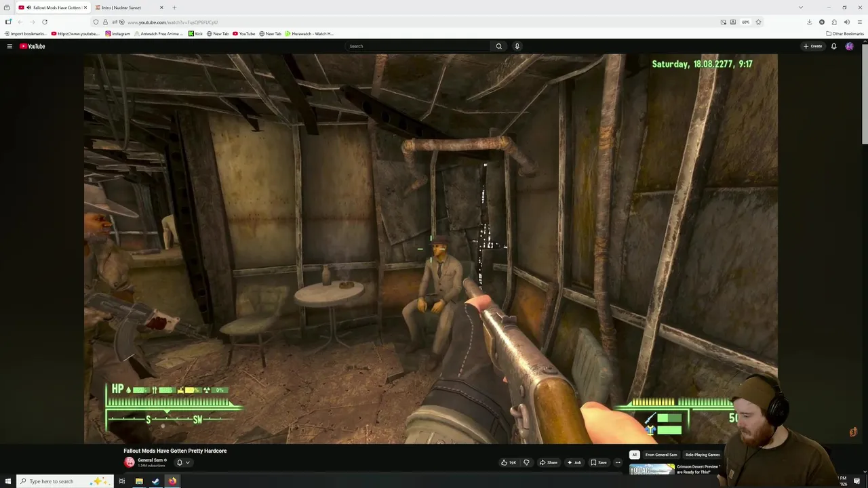Go back with browser back arrow

(x=20, y=22)
